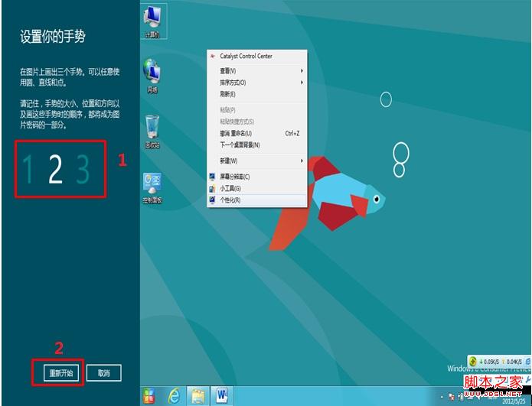The height and width of the screenshot is (406, 532).
Task: Click the screen resolution (屏幕分辨率) monitor icon
Action: point(212,177)
